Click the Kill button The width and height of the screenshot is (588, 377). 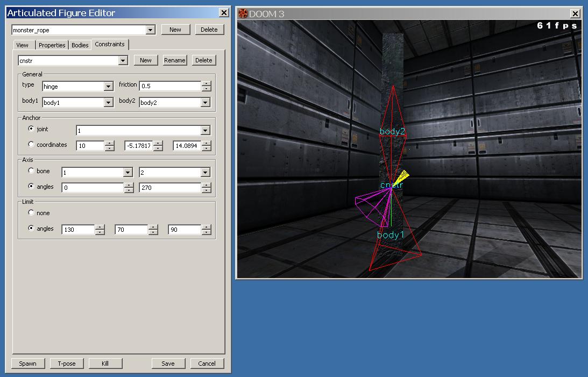[105, 364]
